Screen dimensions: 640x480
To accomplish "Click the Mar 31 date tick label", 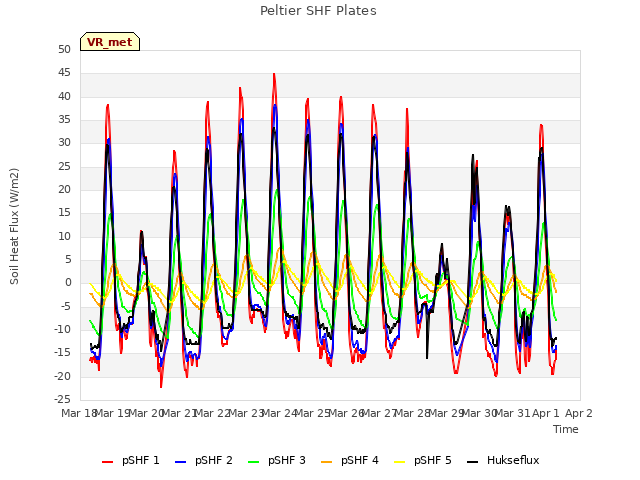I will pyautogui.click(x=512, y=413).
